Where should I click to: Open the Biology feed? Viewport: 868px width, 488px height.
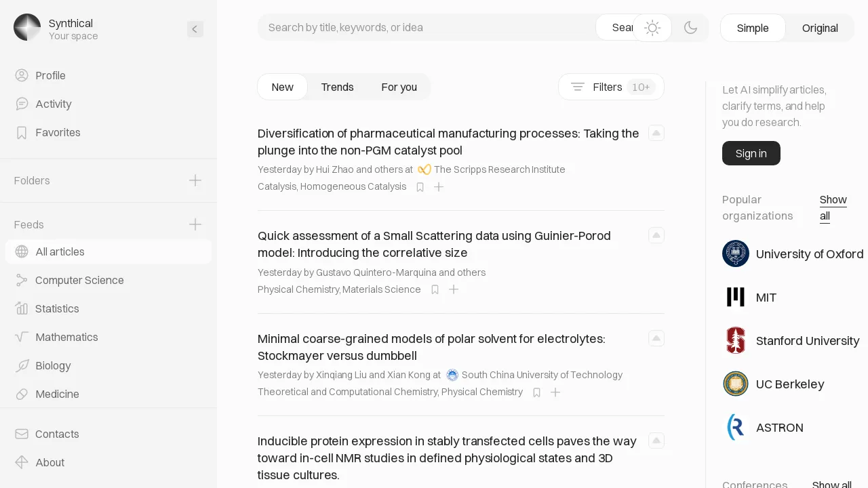pos(53,365)
